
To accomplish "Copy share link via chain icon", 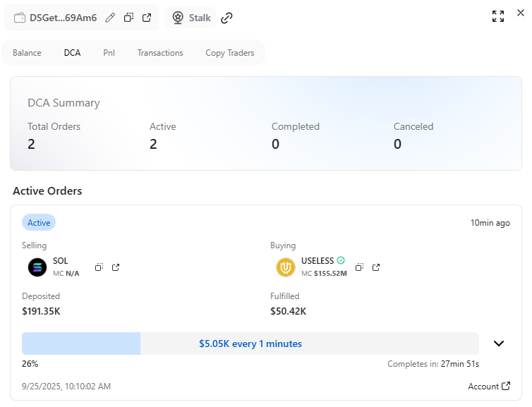I will point(226,18).
